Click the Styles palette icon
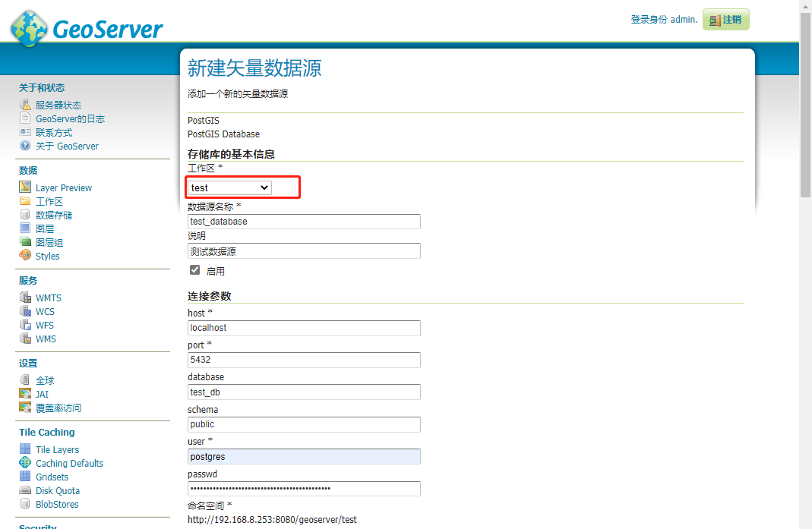812x529 pixels. point(25,255)
